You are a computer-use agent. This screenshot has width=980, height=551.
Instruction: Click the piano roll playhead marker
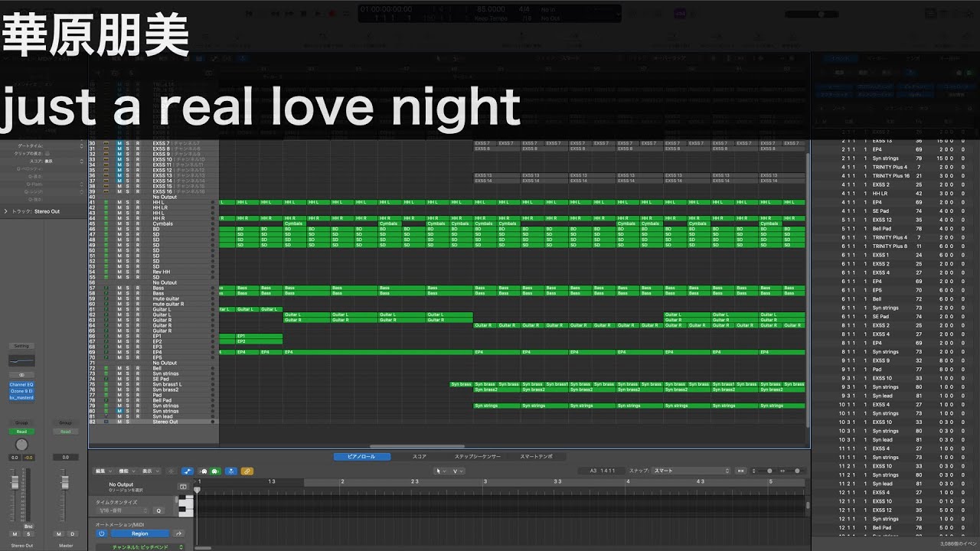pyautogui.click(x=197, y=488)
